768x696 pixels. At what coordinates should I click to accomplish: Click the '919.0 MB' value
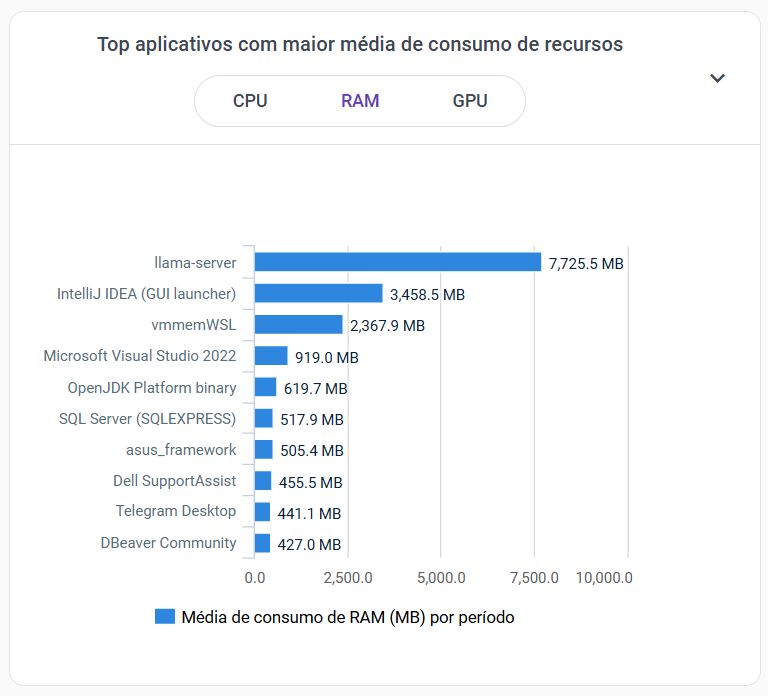327,358
